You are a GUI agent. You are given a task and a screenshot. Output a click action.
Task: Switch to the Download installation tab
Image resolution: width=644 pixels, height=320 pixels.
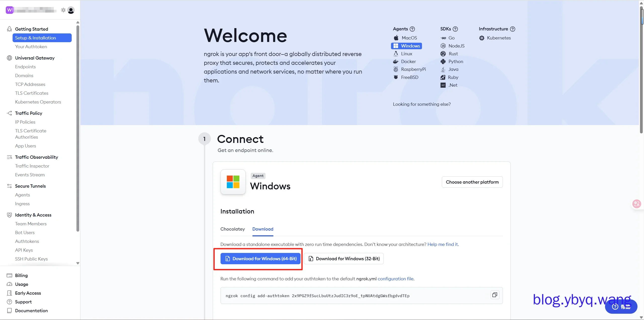[x=263, y=229]
